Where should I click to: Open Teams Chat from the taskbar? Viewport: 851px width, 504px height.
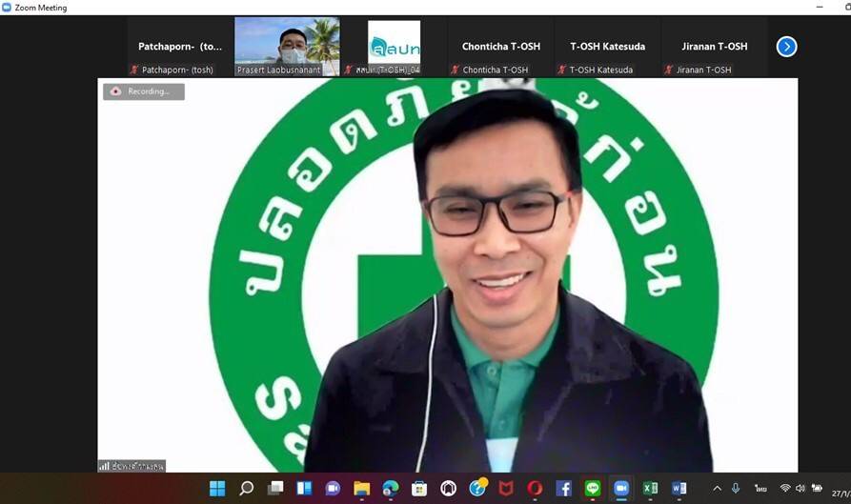tap(333, 488)
